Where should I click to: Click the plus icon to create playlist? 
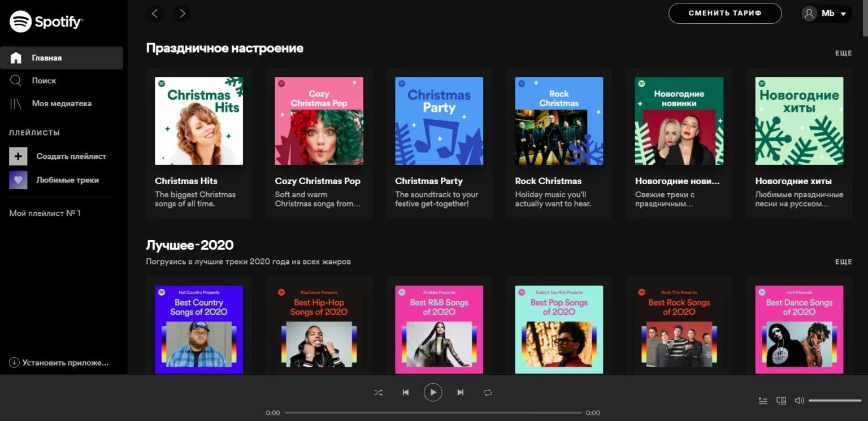point(18,156)
